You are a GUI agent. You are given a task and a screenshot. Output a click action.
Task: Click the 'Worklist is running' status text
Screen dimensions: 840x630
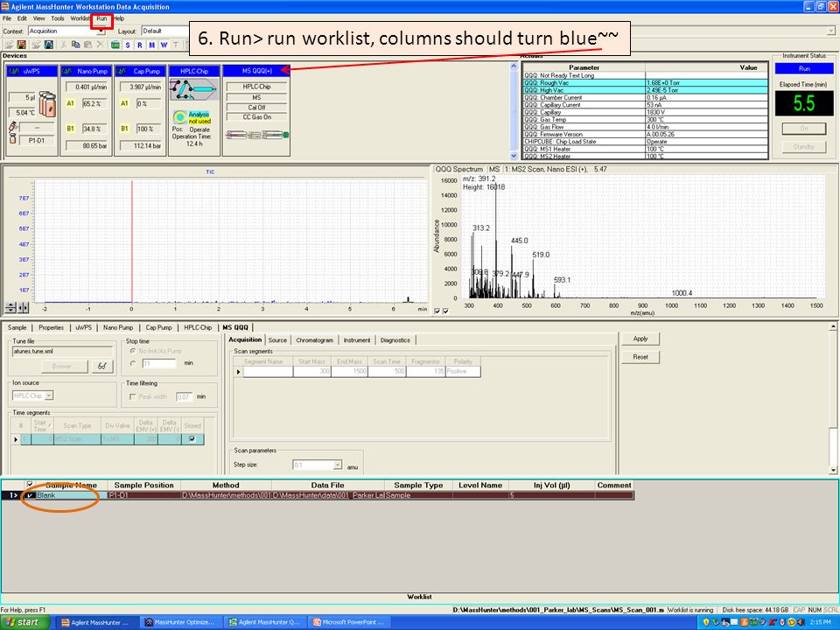click(690, 610)
